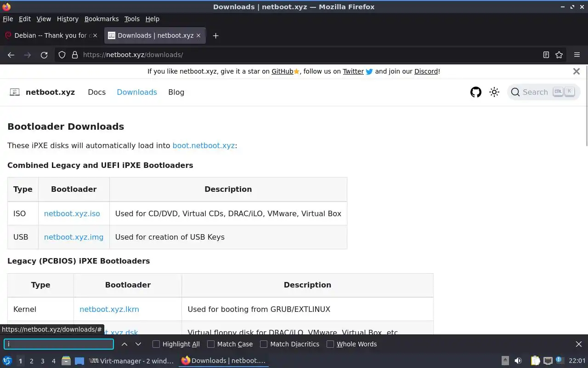
Task: Open the Edit menu
Action: (x=25, y=19)
